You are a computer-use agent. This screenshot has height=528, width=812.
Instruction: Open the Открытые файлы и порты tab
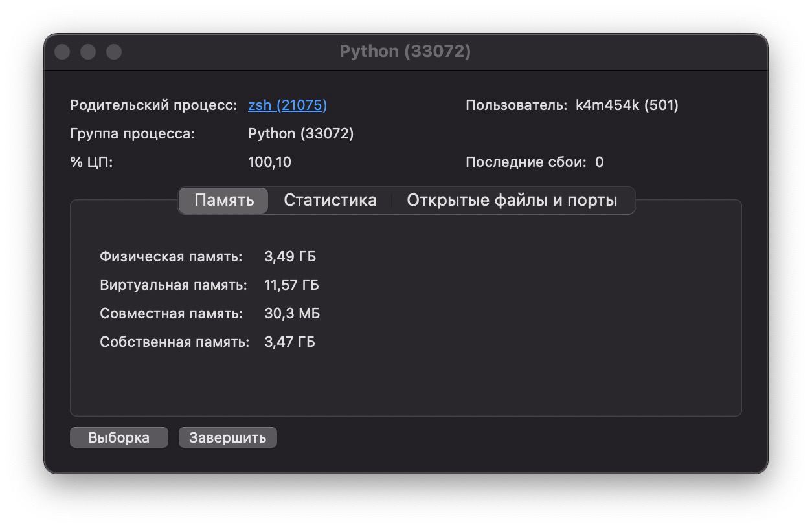(512, 201)
